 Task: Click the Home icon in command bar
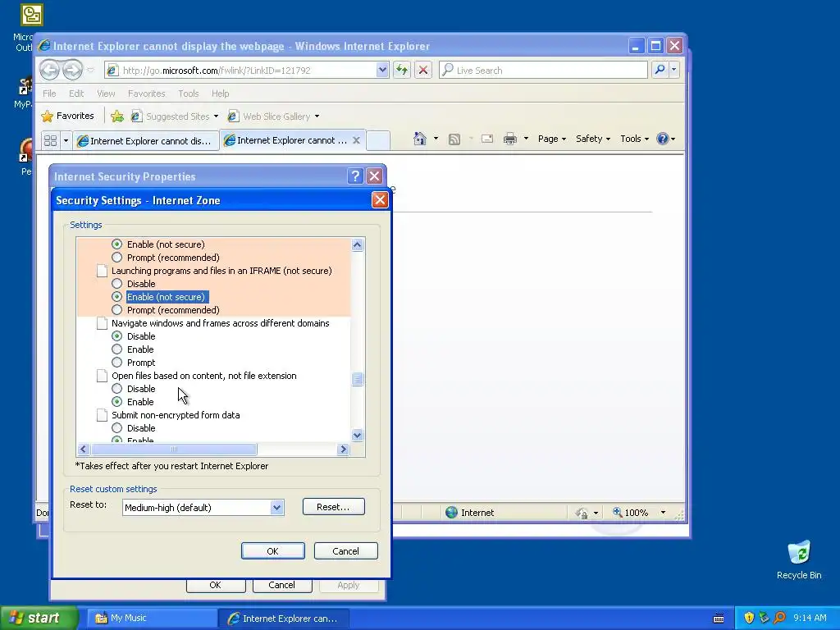(x=419, y=139)
